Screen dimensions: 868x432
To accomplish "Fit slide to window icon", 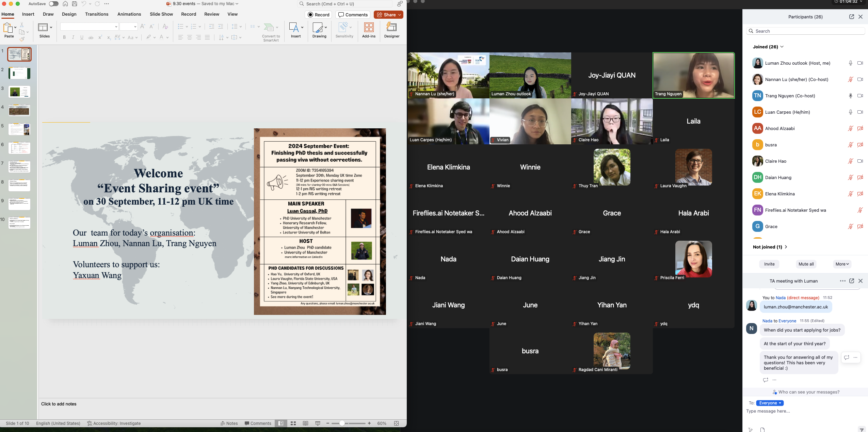I will (396, 423).
